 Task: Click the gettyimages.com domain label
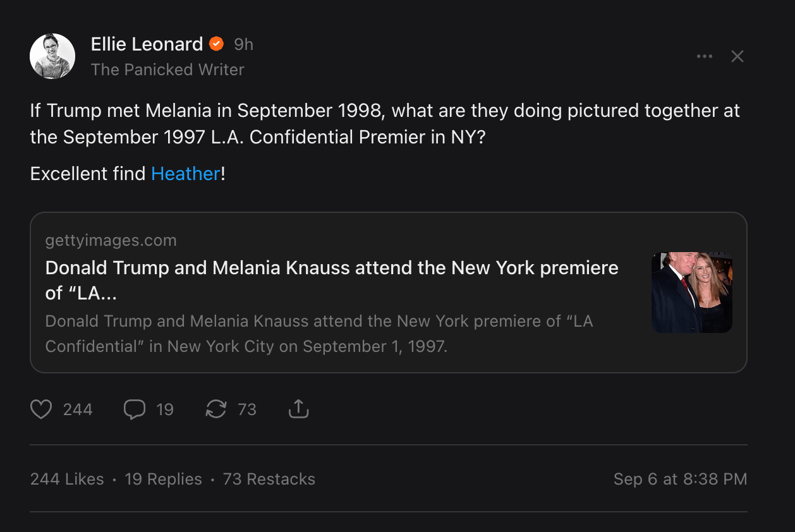pyautogui.click(x=111, y=240)
